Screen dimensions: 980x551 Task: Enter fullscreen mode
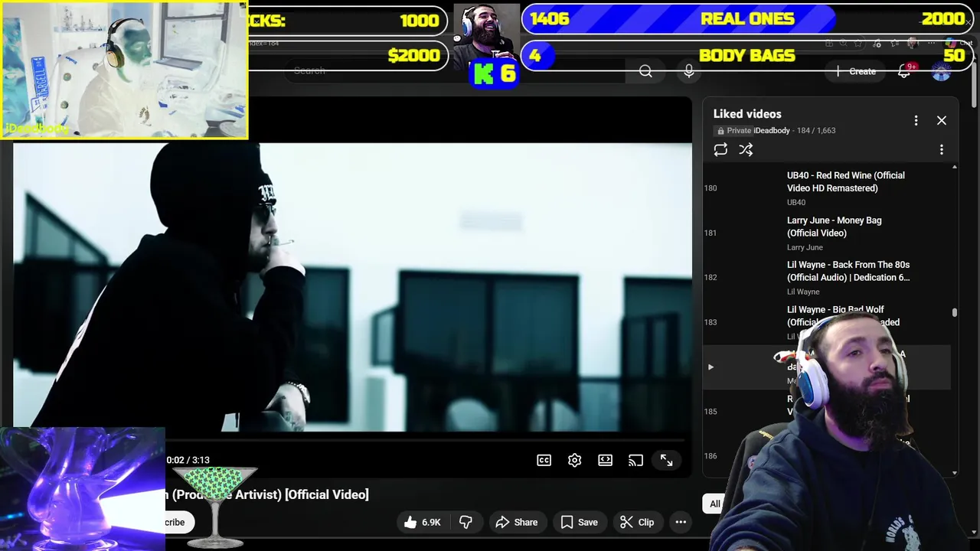(x=666, y=460)
